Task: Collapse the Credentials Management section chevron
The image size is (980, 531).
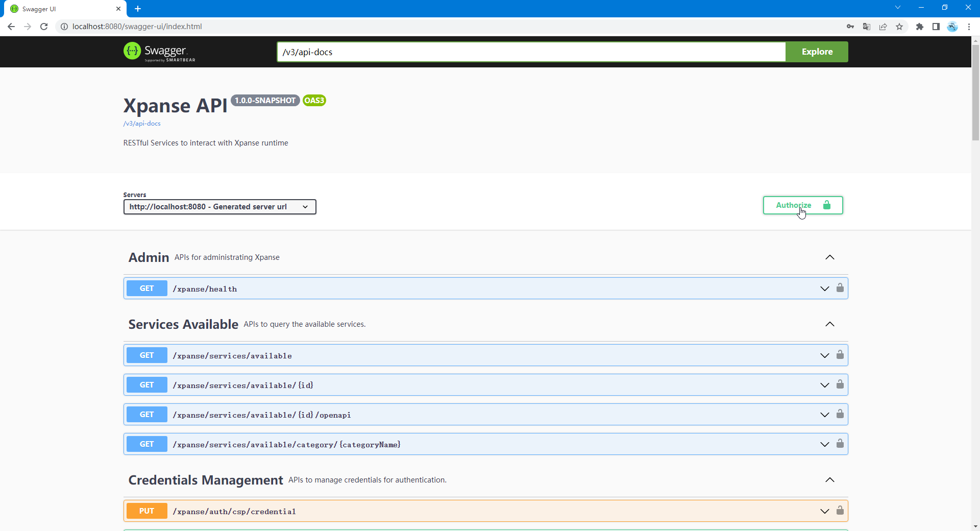Action: click(x=830, y=480)
